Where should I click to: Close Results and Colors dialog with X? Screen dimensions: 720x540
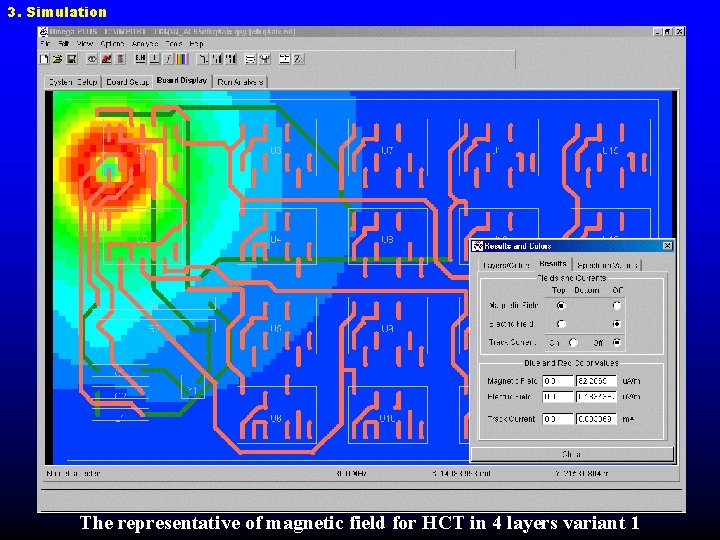(x=667, y=246)
